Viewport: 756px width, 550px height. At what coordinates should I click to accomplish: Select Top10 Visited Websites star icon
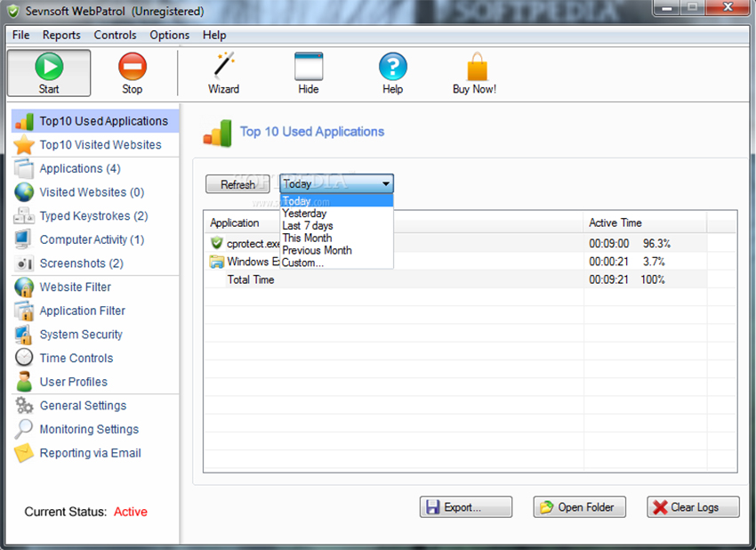tap(24, 145)
